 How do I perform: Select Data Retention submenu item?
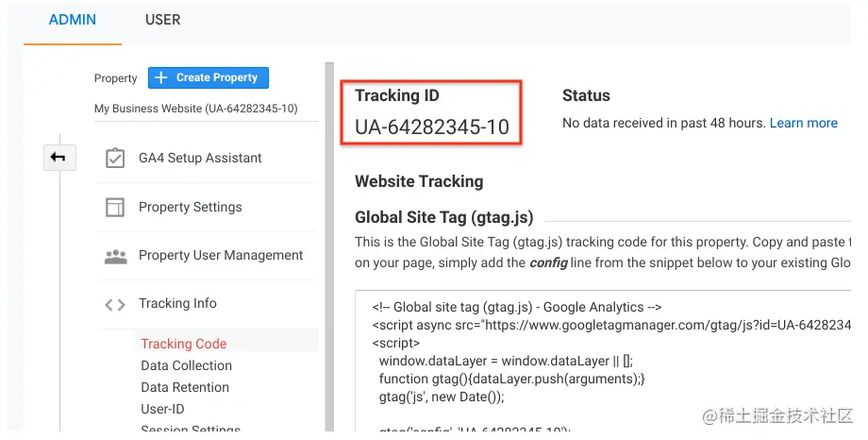[185, 387]
